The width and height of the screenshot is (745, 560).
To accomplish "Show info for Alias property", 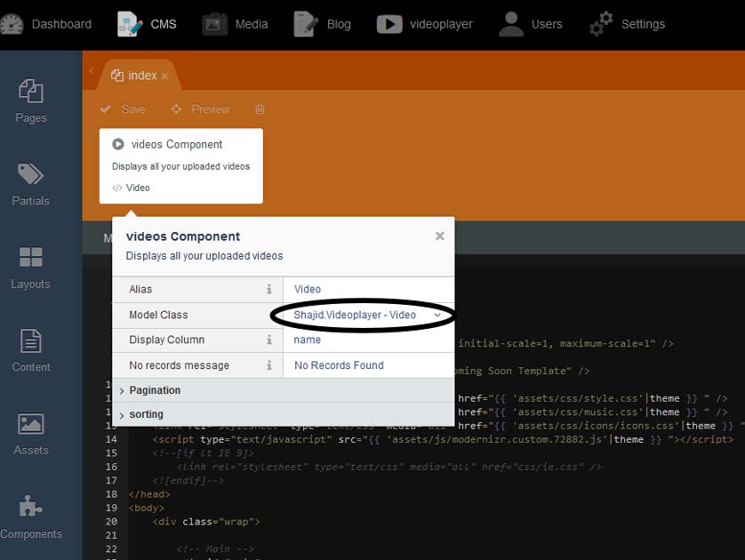I will tap(268, 289).
